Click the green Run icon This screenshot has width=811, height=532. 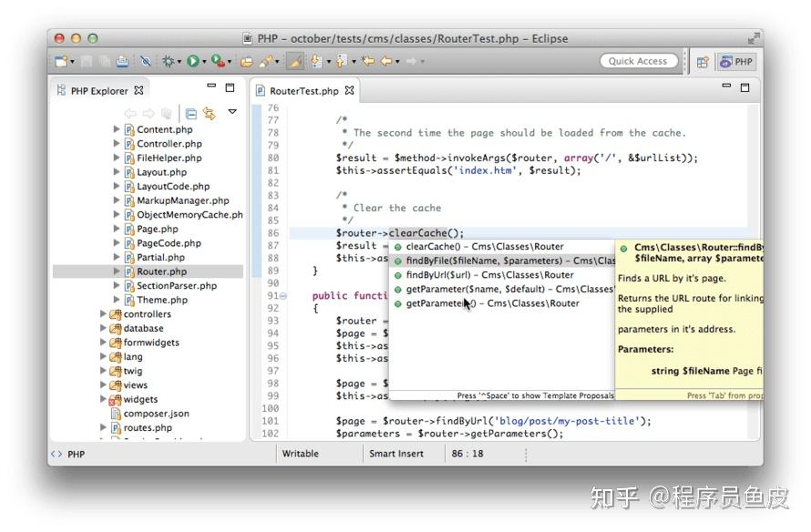193,61
